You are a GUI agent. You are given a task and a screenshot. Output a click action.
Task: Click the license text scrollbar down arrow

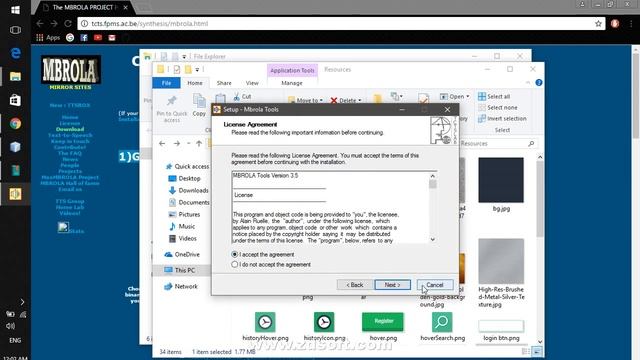coord(433,240)
